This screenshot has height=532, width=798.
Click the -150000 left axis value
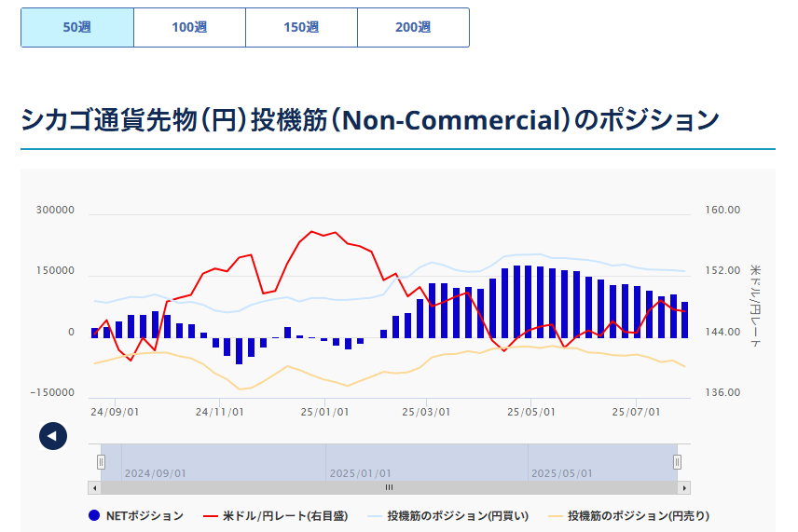click(52, 392)
